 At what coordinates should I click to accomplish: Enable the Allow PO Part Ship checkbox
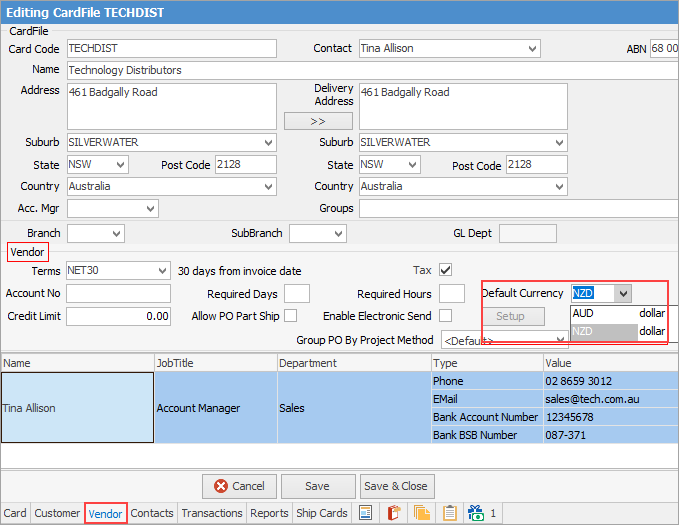click(291, 316)
